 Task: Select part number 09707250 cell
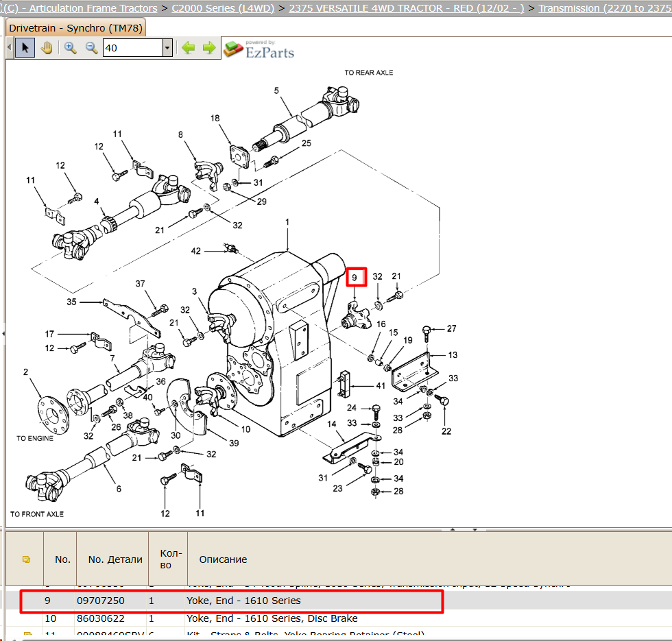(x=100, y=601)
